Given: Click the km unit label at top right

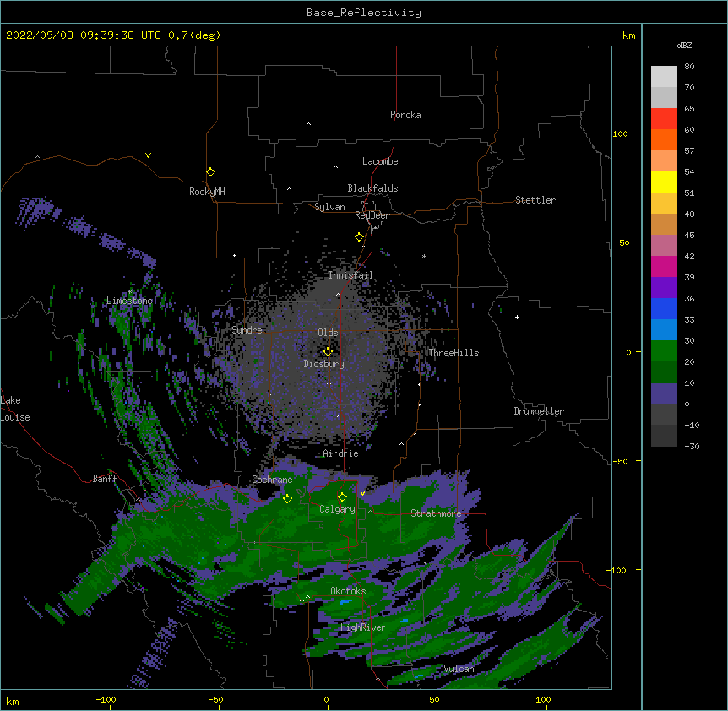Looking at the screenshot, I should pos(629,35).
